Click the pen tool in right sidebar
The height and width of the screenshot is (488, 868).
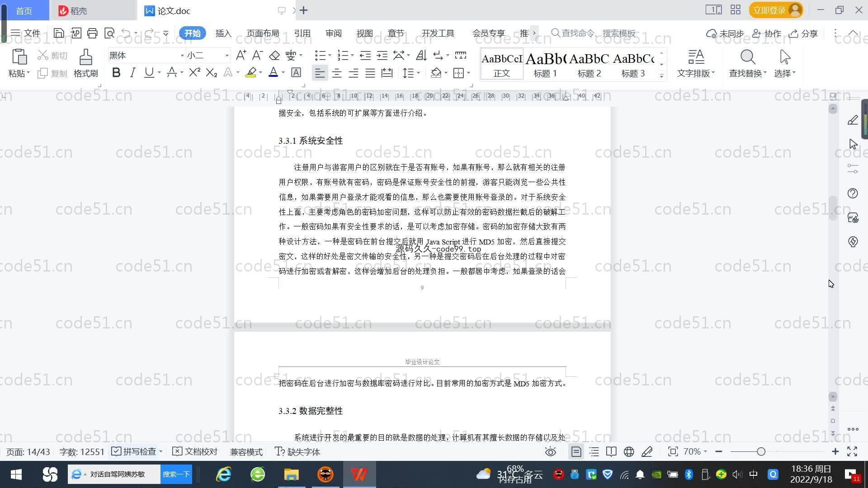[x=853, y=120]
